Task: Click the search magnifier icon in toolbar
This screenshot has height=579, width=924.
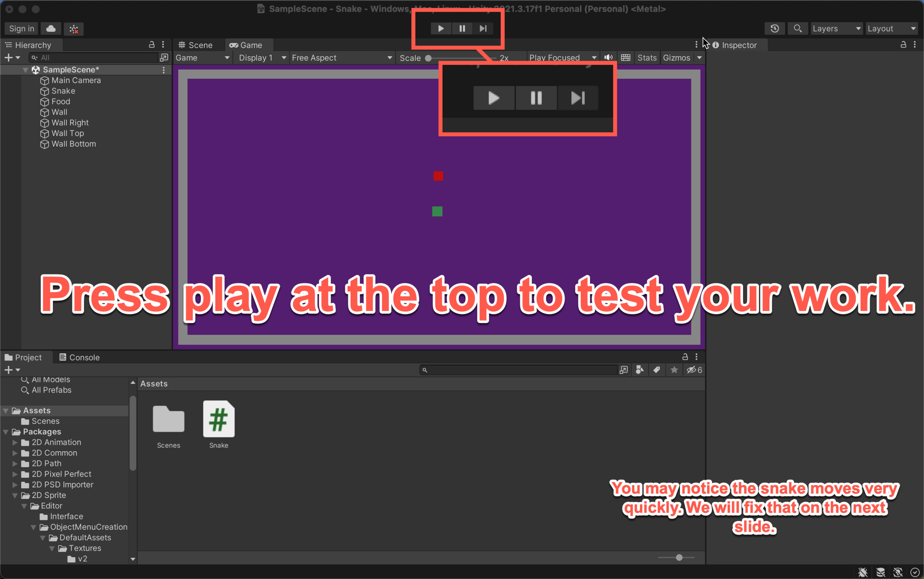Action: point(797,28)
